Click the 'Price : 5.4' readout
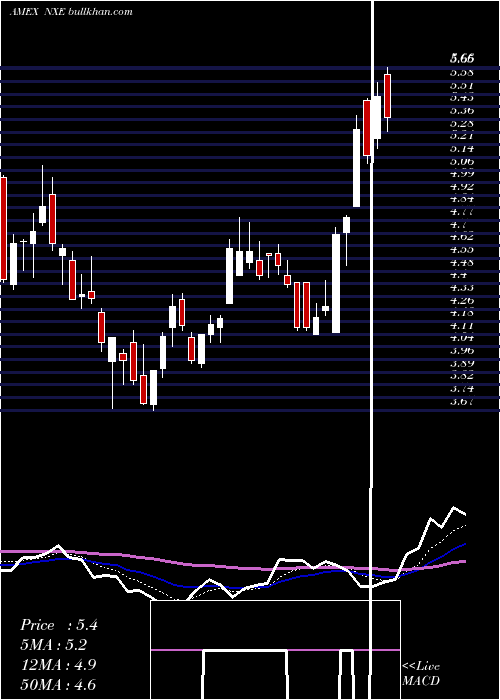This screenshot has width=500, height=700. click(58, 625)
